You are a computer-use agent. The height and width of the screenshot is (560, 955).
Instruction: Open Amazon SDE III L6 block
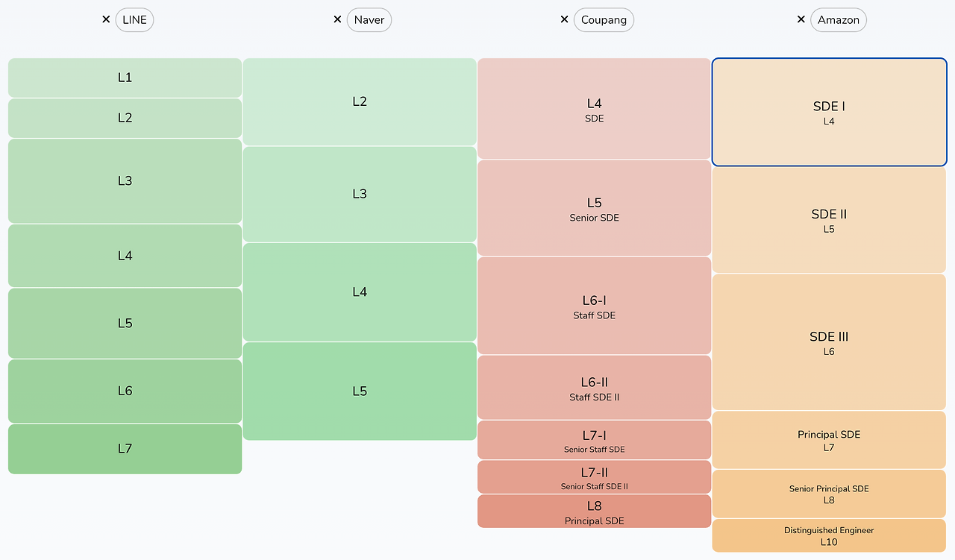click(829, 342)
